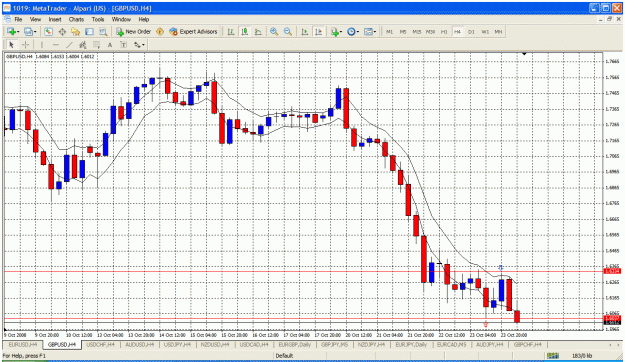Open the Tools menu

point(98,19)
